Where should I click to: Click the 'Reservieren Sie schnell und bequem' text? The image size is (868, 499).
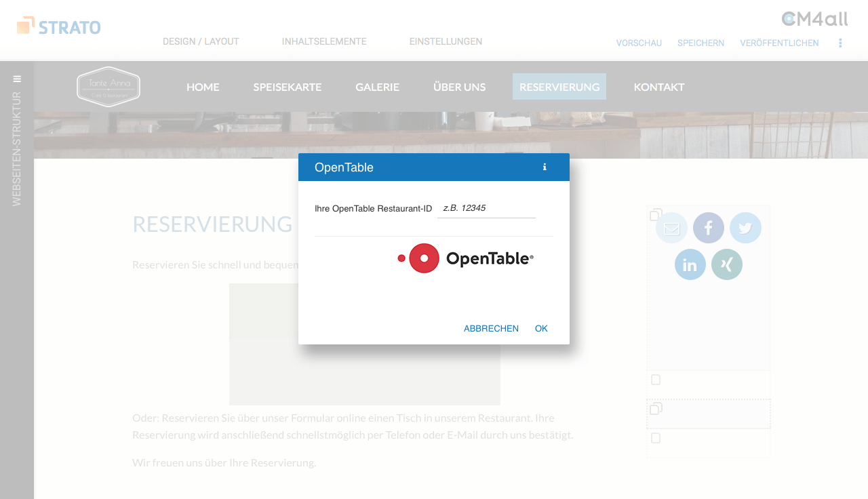[215, 264]
